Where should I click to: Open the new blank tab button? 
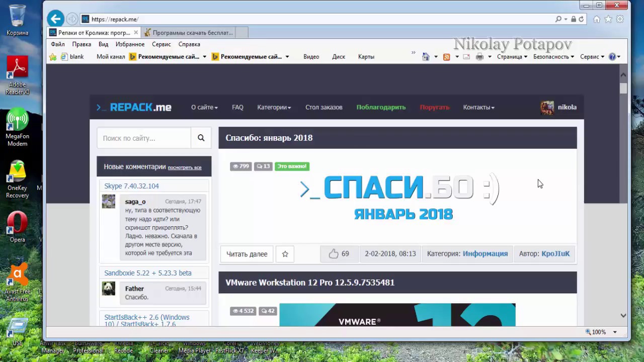242,33
